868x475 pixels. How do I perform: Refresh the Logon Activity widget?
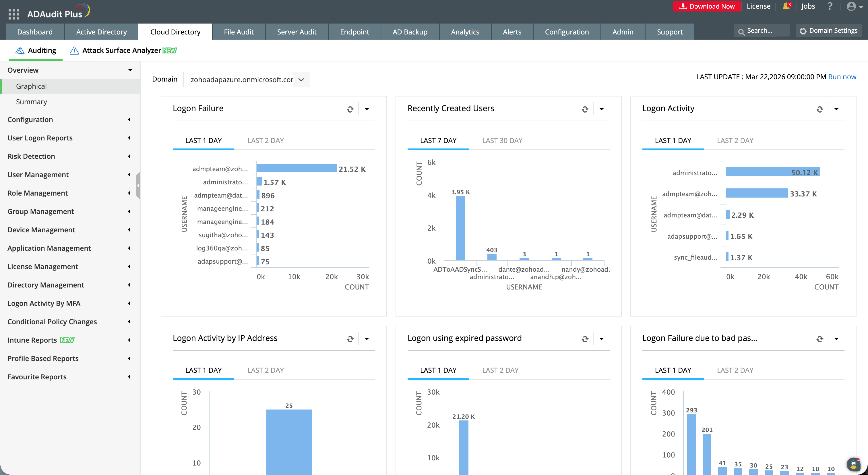[x=819, y=109]
